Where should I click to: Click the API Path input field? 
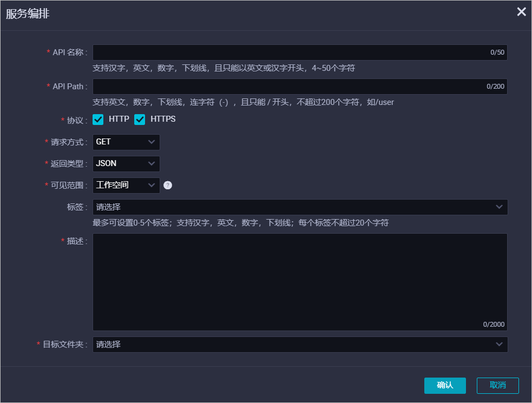pyautogui.click(x=300, y=87)
